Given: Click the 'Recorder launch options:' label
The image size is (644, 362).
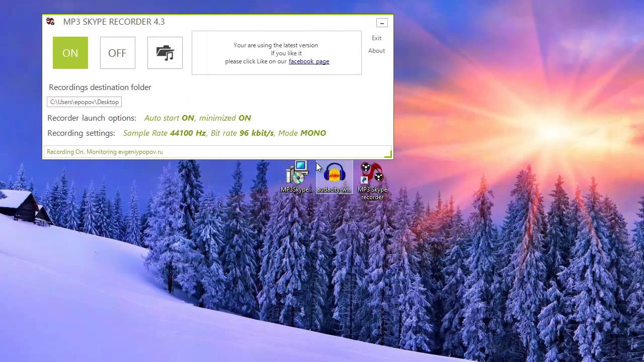Looking at the screenshot, I should tap(92, 118).
